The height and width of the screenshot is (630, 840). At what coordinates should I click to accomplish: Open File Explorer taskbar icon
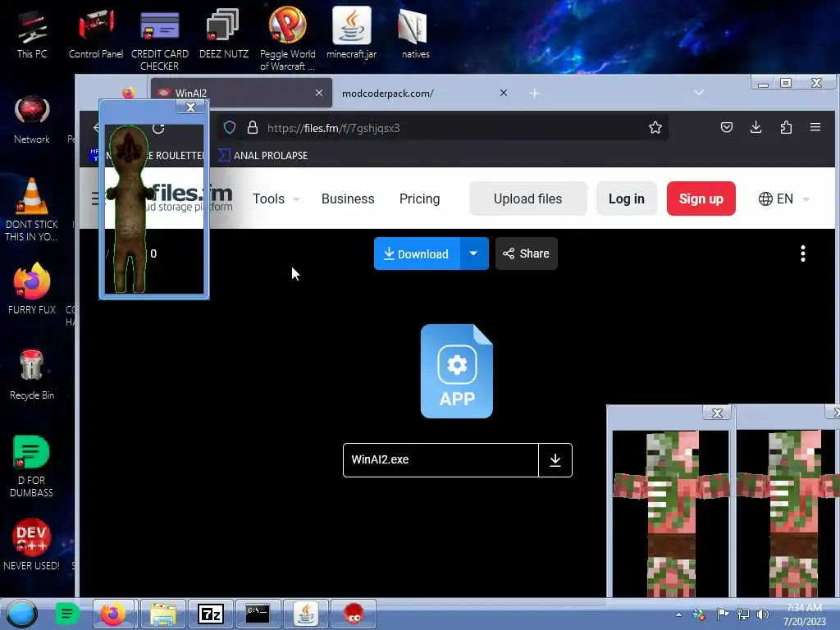tap(163, 614)
